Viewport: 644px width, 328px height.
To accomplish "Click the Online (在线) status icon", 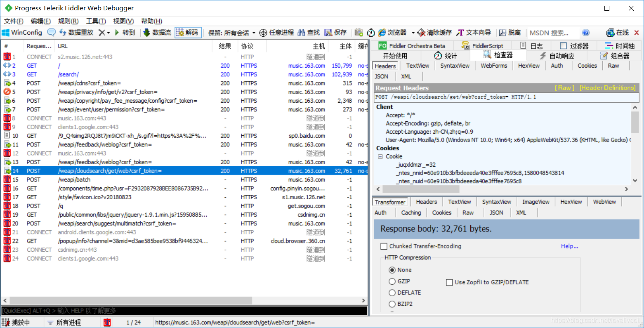I will [x=611, y=33].
